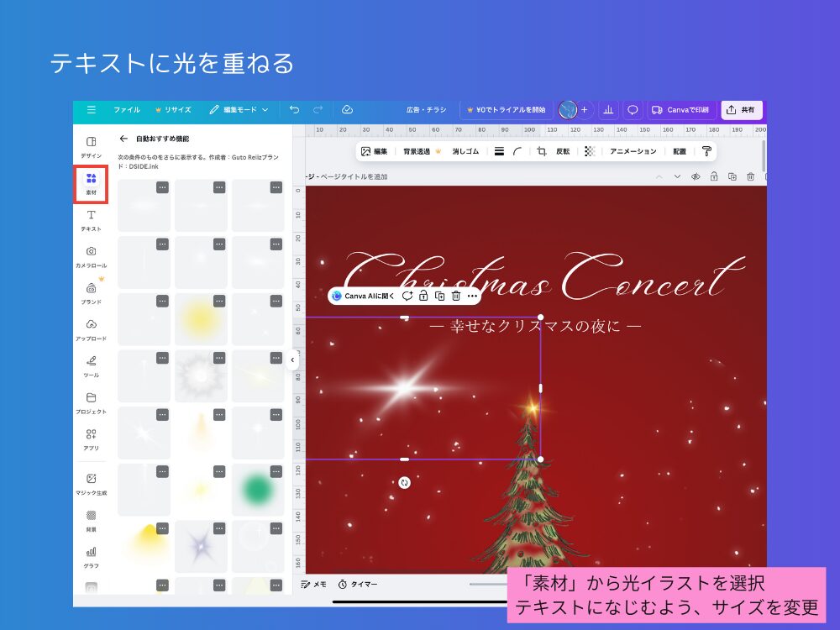Image resolution: width=840 pixels, height=630 pixels.
Task: Select the 消しゴム eraser tool
Action: (x=465, y=150)
